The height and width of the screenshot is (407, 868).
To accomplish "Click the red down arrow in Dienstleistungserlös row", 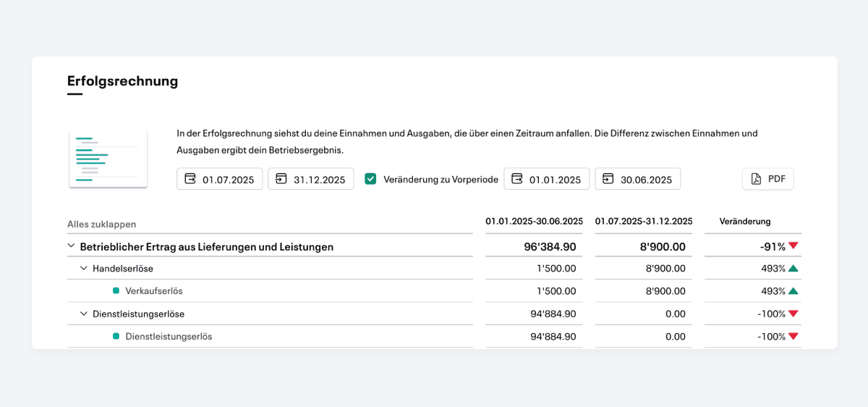I will click(793, 337).
